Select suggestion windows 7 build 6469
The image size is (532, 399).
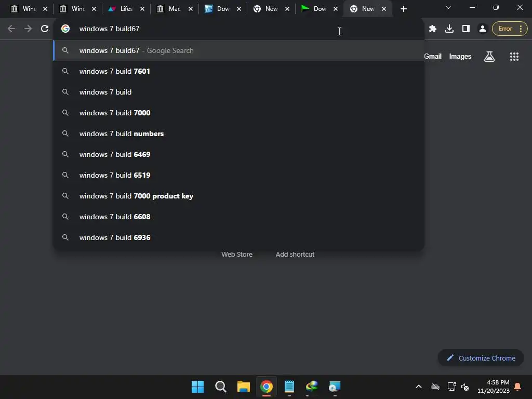pyautogui.click(x=239, y=154)
